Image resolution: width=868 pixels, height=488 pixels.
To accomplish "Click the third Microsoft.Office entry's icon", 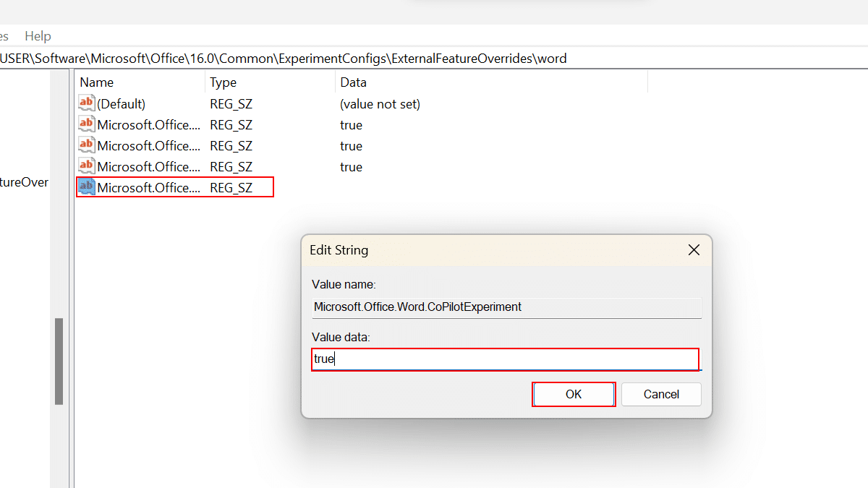I will [87, 166].
